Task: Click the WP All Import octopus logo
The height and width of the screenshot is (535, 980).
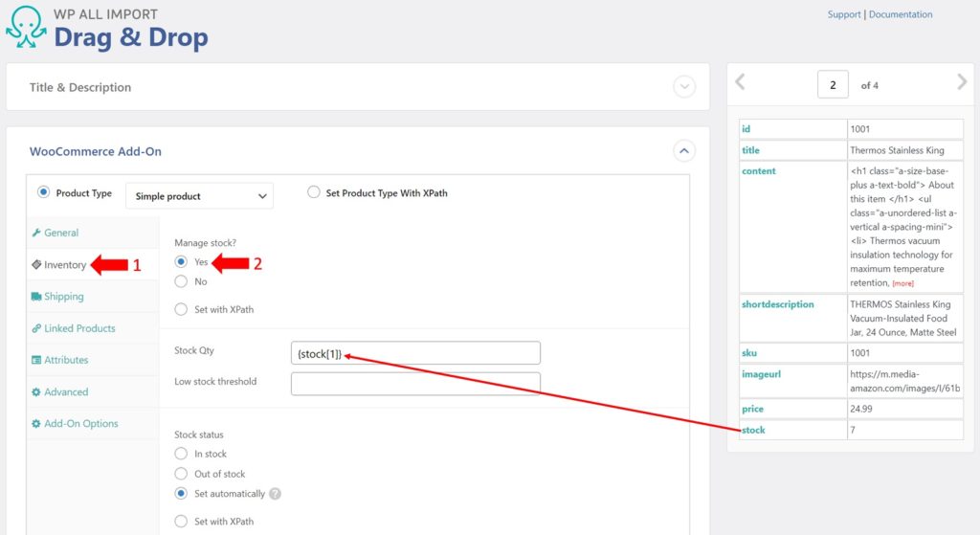Action: [26, 27]
